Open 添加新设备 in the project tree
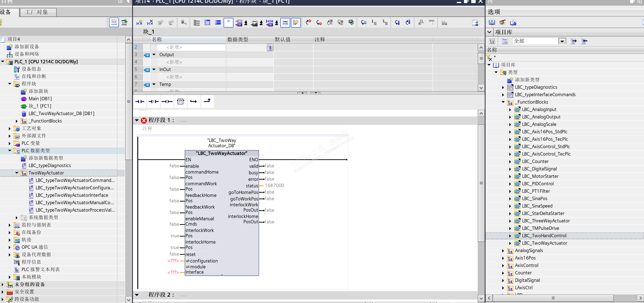This screenshot has width=644, height=303. point(27,47)
